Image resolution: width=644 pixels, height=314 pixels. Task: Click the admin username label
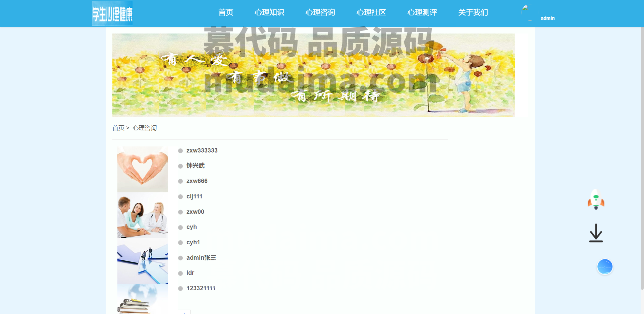(548, 18)
